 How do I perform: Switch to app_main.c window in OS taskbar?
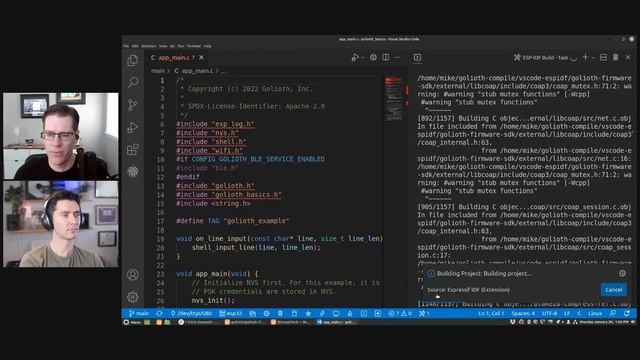pos(337,322)
